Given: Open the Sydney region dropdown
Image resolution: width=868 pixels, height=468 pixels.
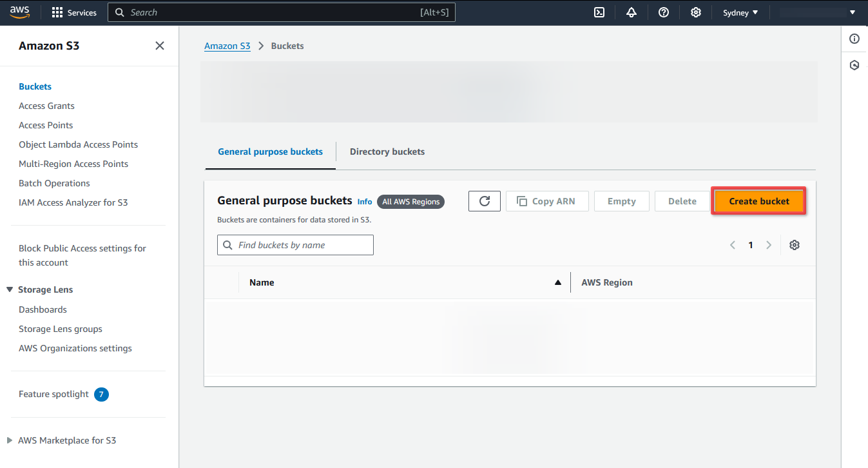Looking at the screenshot, I should pyautogui.click(x=740, y=12).
